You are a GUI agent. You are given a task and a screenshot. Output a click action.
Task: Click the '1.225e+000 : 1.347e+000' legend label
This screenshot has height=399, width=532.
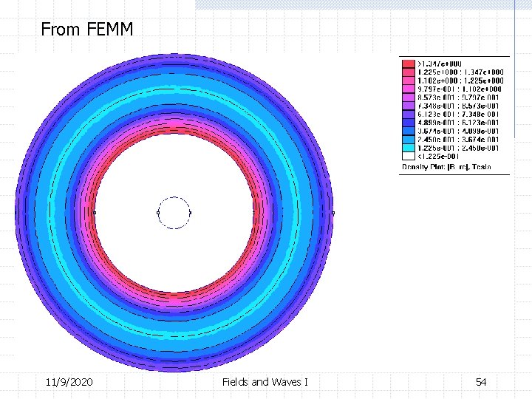click(x=461, y=72)
